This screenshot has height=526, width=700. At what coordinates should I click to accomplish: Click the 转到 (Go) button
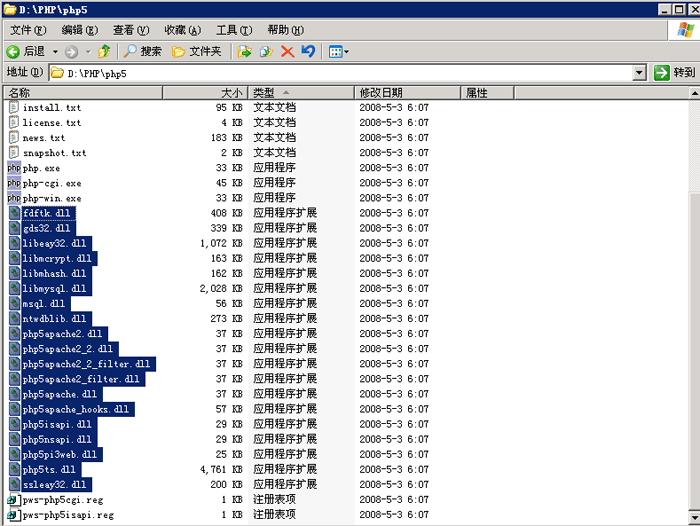(674, 73)
